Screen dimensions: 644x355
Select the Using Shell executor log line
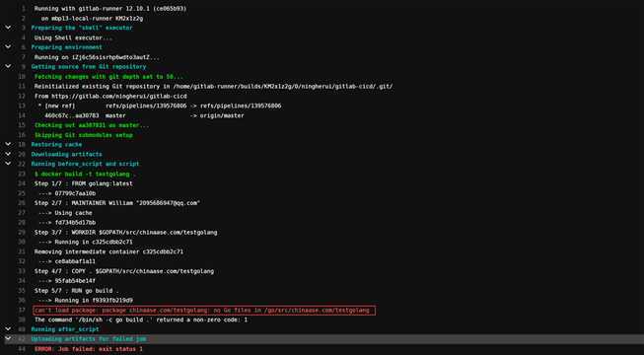click(x=73, y=37)
